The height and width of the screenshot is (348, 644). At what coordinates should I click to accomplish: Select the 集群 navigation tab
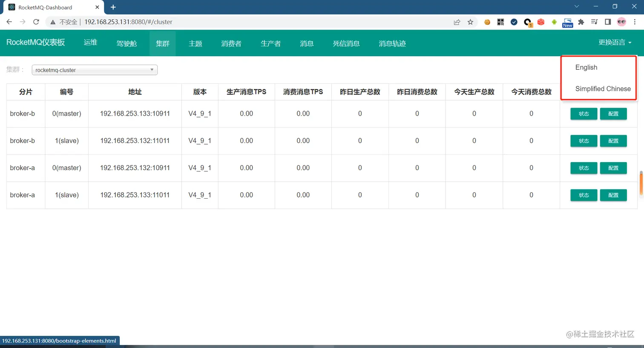coord(163,43)
